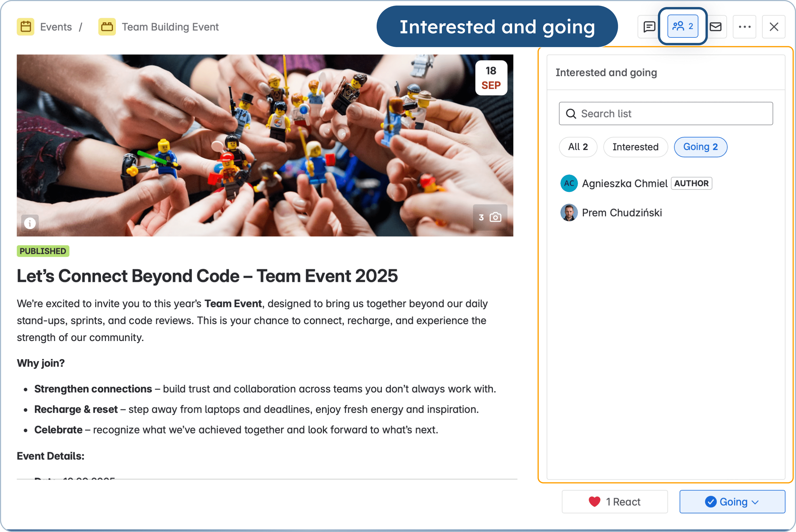This screenshot has height=532, width=796.
Task: Select the Going 2 filter chip
Action: pyautogui.click(x=700, y=147)
